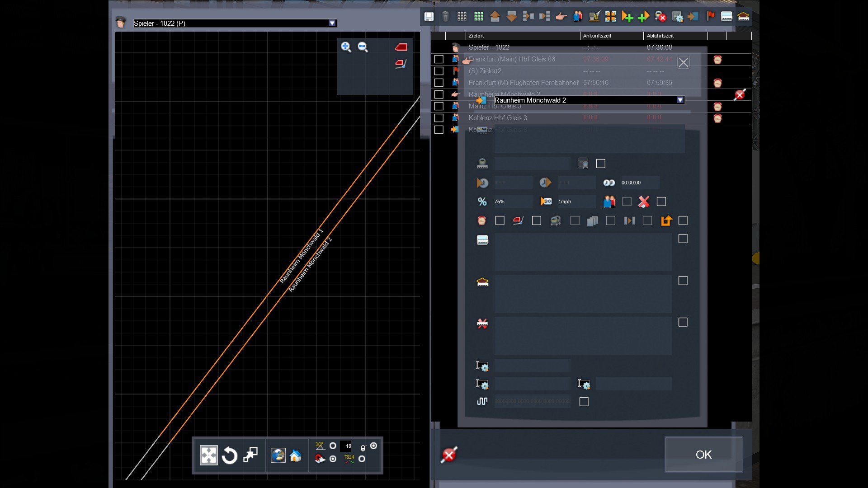The width and height of the screenshot is (868, 488).
Task: Click the 1mph speed field
Action: pos(576,202)
